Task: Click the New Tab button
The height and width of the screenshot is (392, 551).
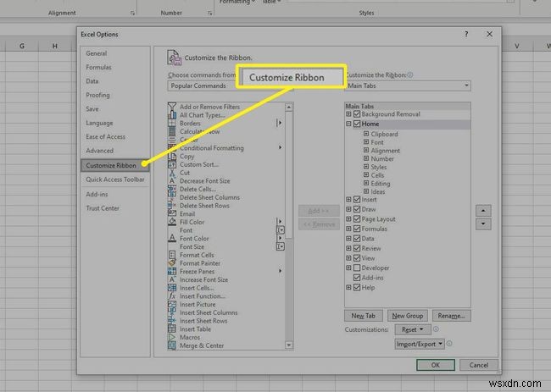Action: point(363,316)
